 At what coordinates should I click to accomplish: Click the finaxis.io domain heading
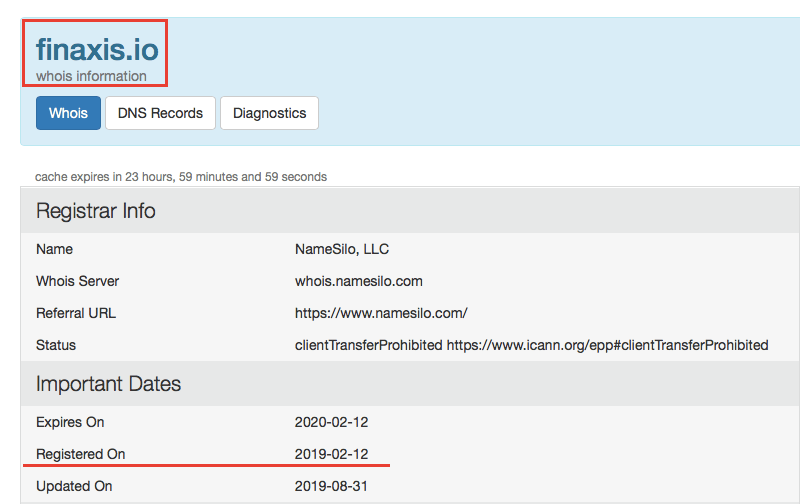97,49
